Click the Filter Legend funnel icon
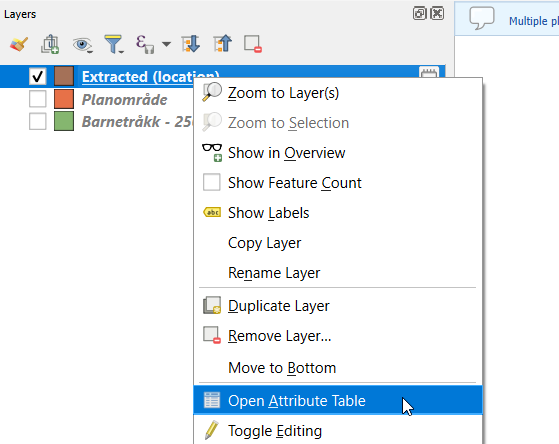Screen dimensions: 559x444 (114, 44)
